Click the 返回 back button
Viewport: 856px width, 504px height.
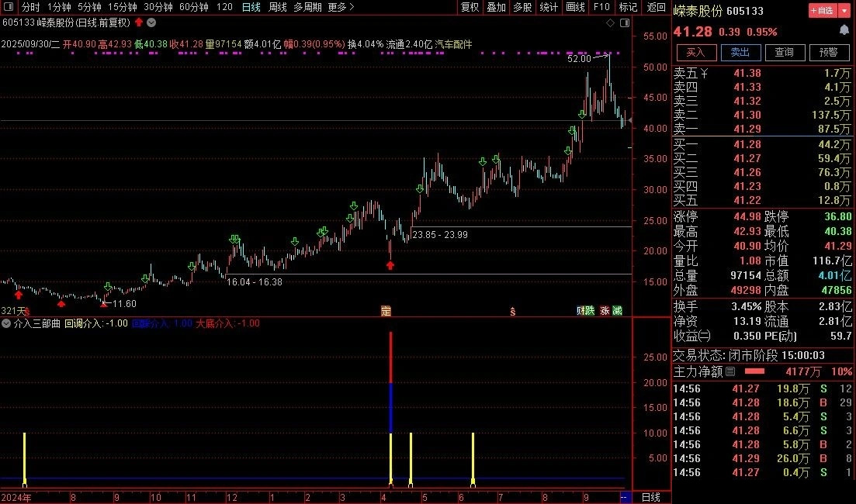coord(657,7)
